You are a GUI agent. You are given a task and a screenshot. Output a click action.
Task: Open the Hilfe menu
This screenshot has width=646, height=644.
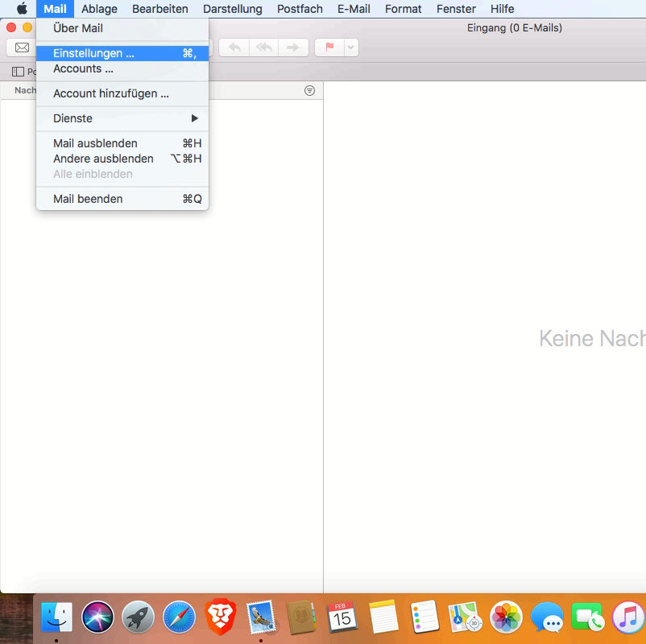(502, 9)
